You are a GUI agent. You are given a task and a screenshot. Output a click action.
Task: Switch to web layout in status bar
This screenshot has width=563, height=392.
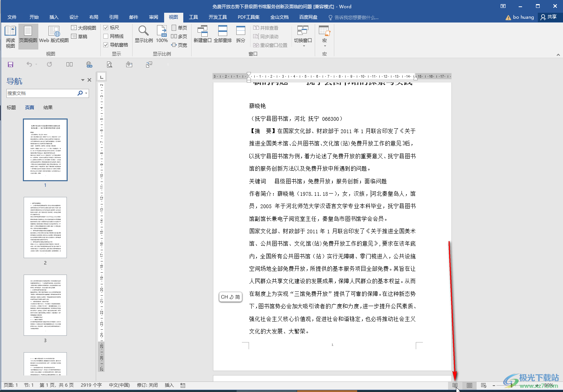click(x=484, y=385)
